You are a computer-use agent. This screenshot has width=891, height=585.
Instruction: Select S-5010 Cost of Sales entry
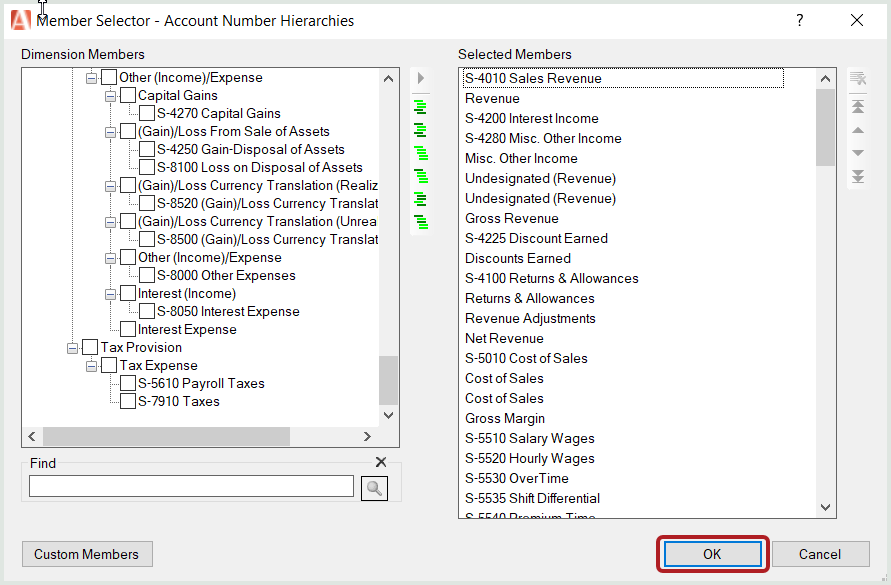point(526,358)
